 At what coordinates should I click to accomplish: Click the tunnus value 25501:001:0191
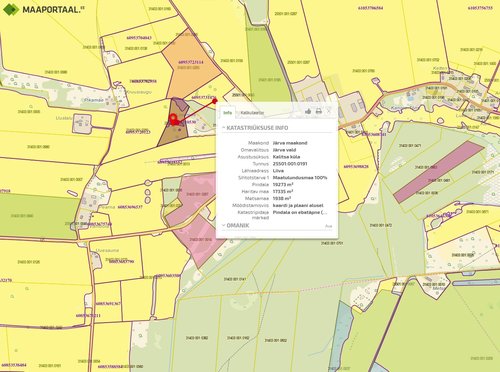click(290, 164)
